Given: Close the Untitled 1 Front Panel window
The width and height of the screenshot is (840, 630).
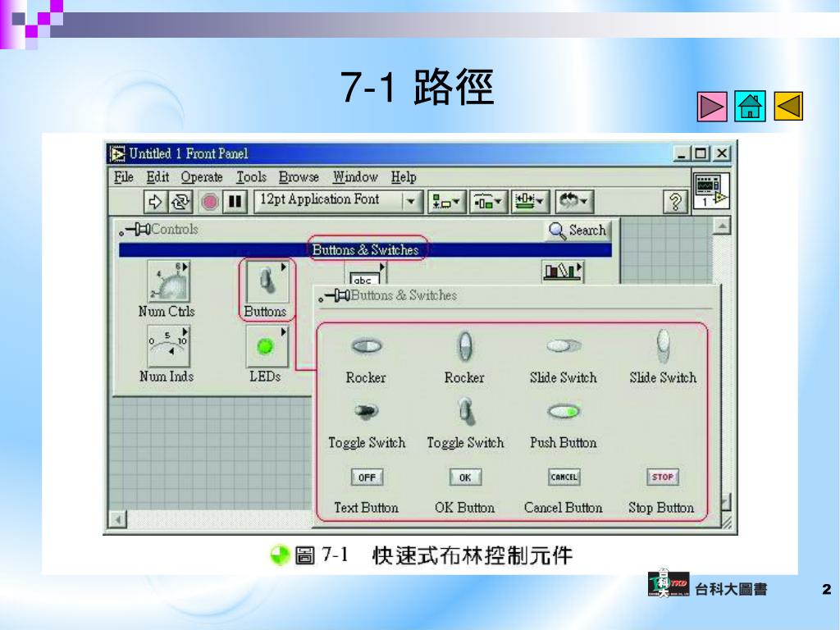Looking at the screenshot, I should pos(722,153).
